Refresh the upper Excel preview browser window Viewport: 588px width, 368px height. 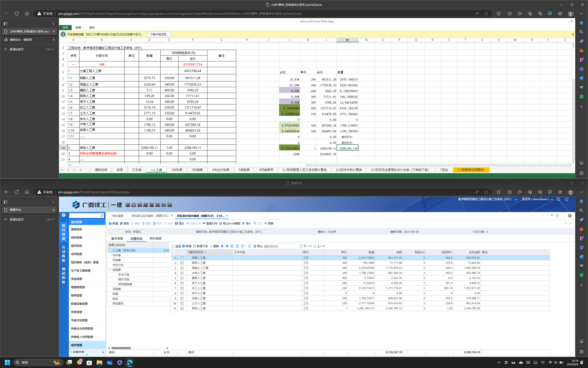pyautogui.click(x=17, y=14)
